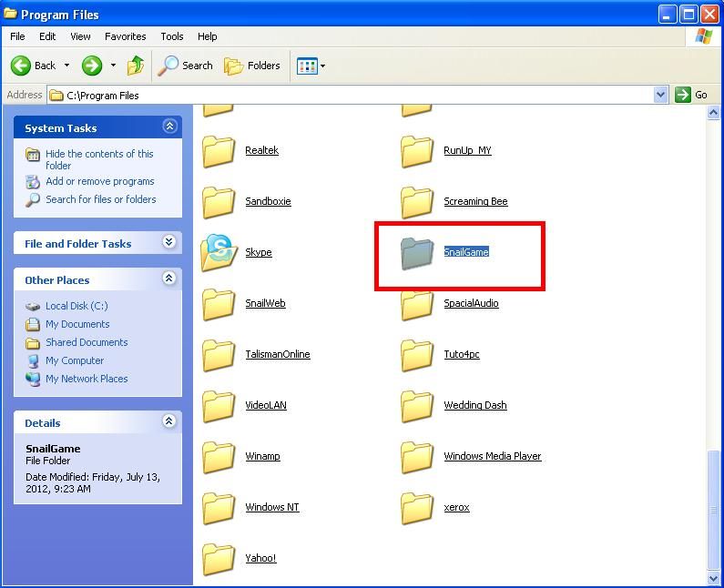Click Add or remove programs link
Screen dimensions: 724x588
coord(100,181)
